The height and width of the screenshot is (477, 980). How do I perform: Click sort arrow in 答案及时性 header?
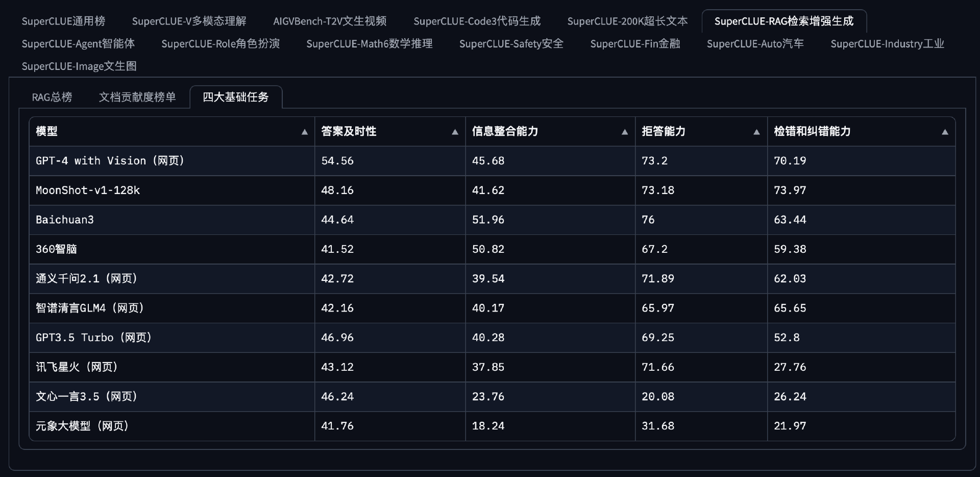click(455, 132)
